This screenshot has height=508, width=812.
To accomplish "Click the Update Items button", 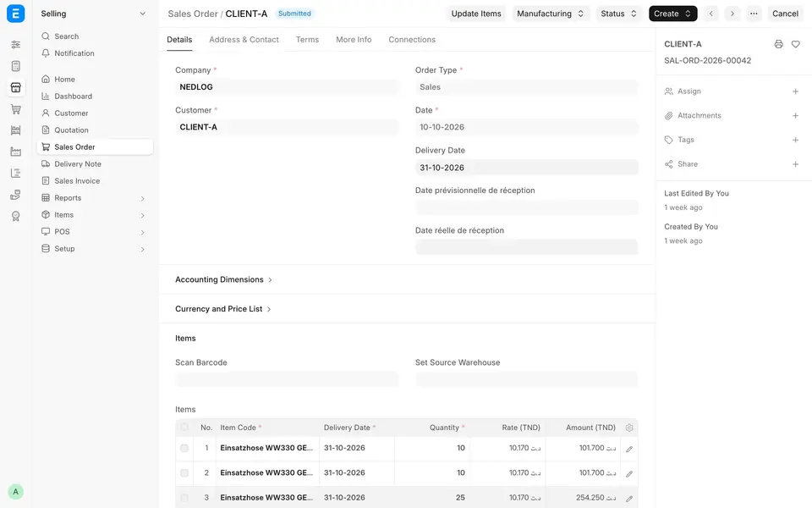I will tap(476, 14).
